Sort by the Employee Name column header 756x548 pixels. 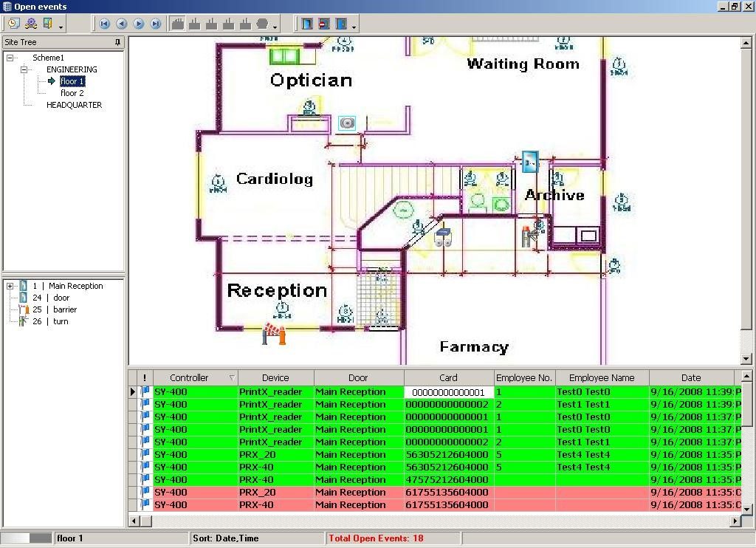(x=601, y=377)
